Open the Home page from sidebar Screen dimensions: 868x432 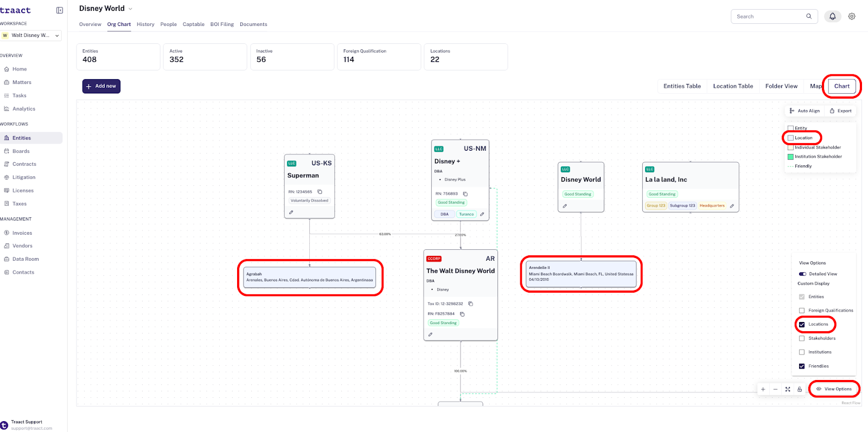point(20,69)
